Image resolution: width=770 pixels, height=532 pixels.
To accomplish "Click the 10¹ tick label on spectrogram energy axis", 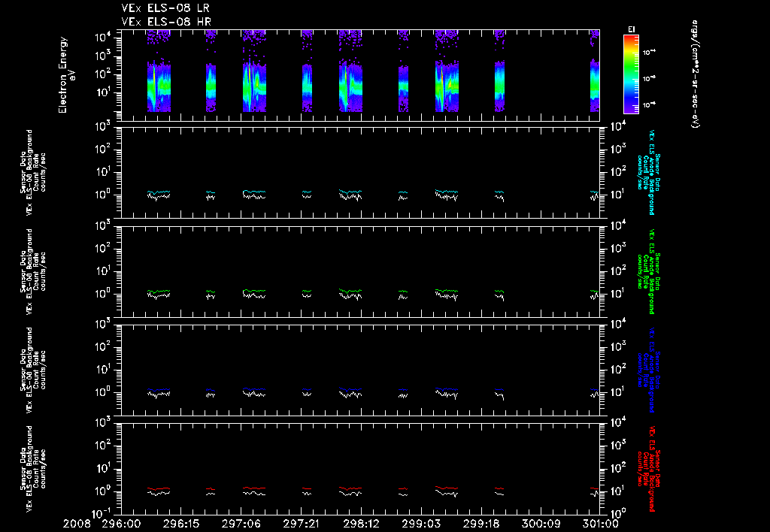I will tap(104, 92).
